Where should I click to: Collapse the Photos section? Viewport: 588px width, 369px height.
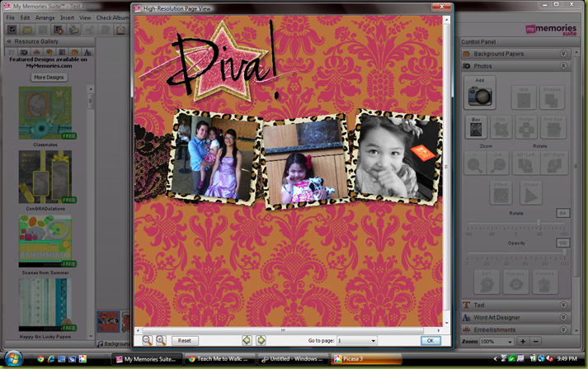click(x=563, y=66)
